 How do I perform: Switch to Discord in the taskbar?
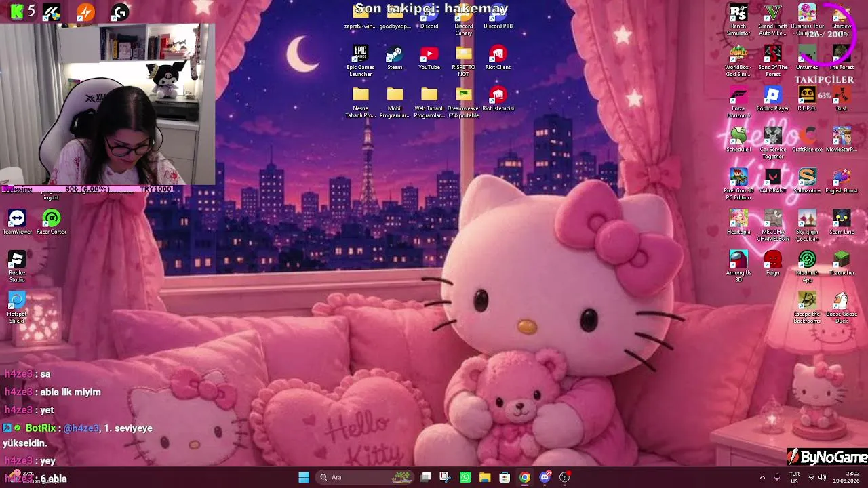pyautogui.click(x=545, y=477)
